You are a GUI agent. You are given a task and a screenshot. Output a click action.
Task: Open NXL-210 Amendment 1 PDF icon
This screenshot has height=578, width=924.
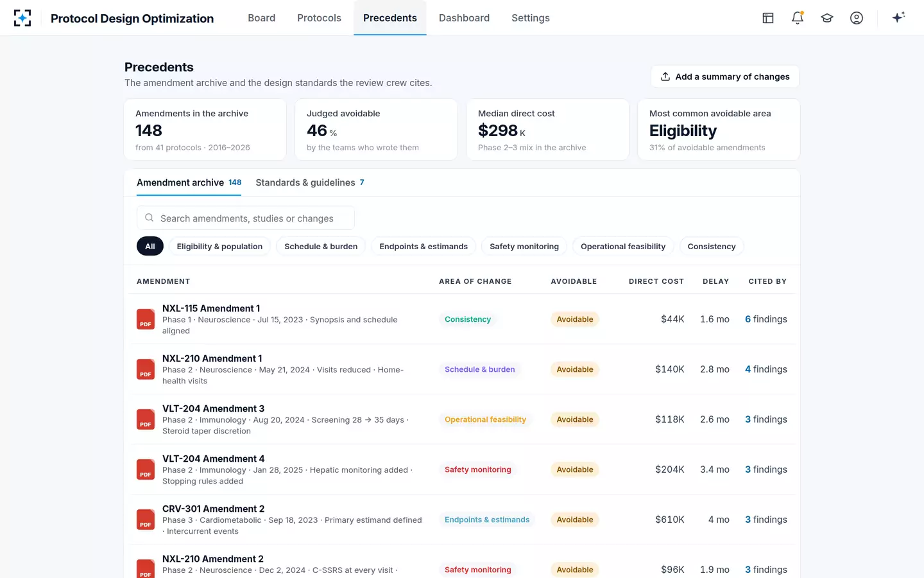coord(146,369)
